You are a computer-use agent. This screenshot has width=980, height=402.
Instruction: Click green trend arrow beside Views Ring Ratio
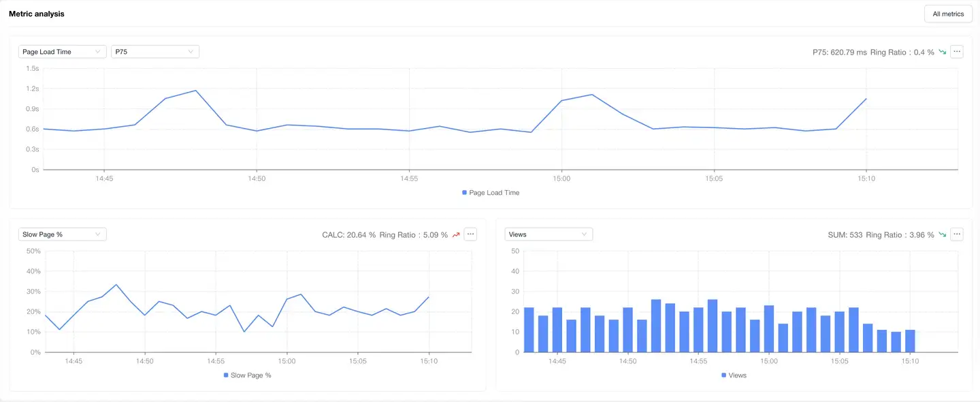(943, 235)
